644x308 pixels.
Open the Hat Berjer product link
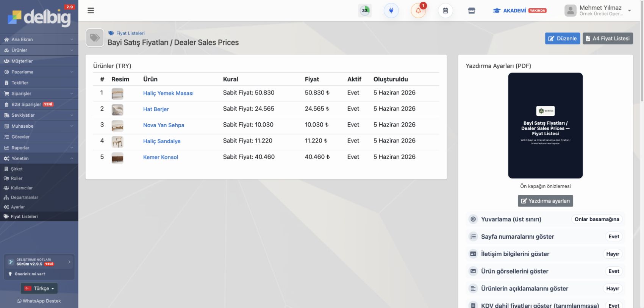(156, 109)
